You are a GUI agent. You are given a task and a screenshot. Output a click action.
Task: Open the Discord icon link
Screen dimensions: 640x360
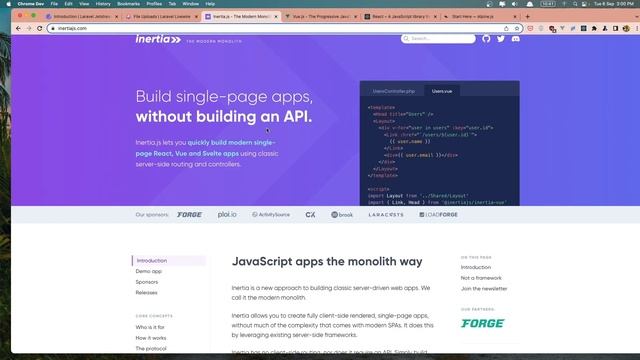[x=516, y=39]
